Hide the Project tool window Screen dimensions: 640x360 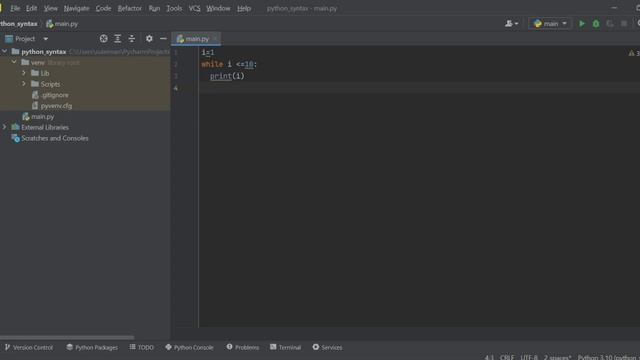coord(163,38)
